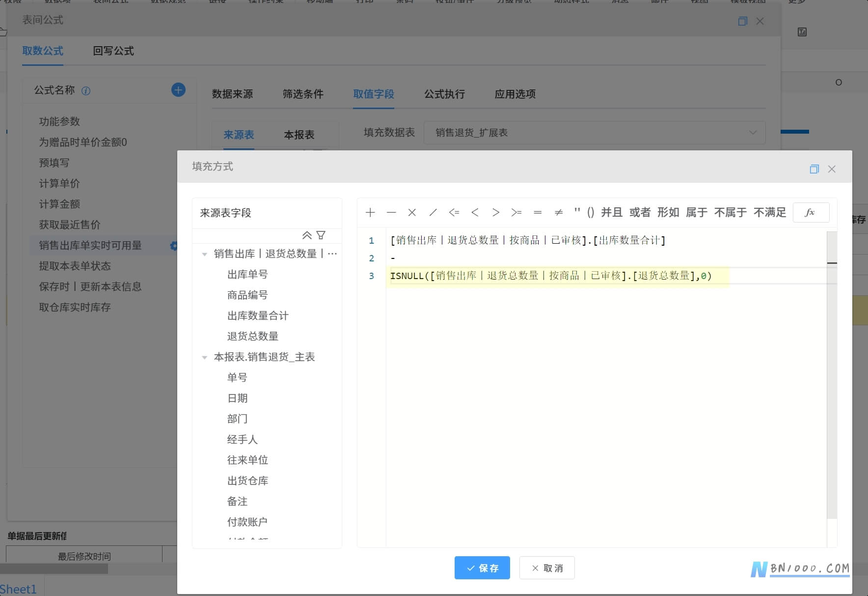Viewport: 868px width, 596px height.
Task: Click the formula editor vertical scrollbar
Action: pos(832,376)
